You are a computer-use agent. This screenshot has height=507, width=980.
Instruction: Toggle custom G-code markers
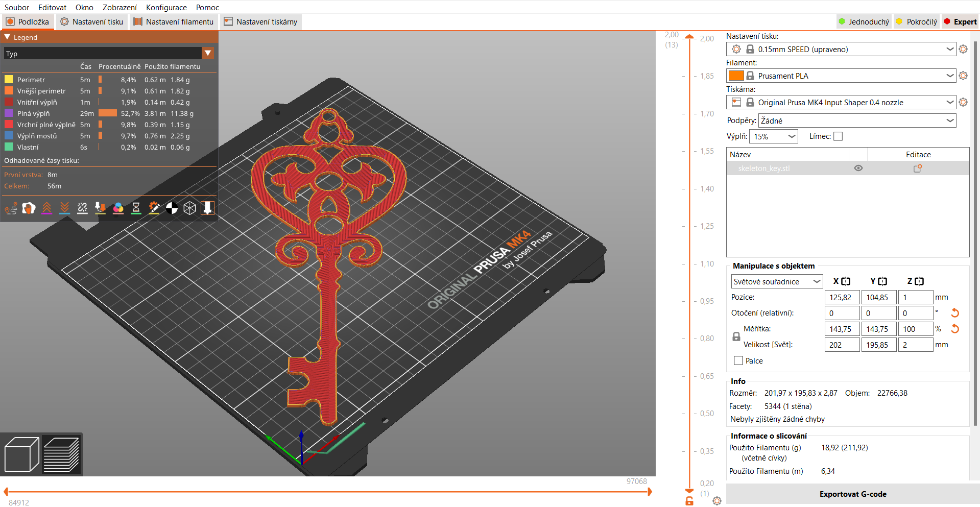[x=154, y=208]
